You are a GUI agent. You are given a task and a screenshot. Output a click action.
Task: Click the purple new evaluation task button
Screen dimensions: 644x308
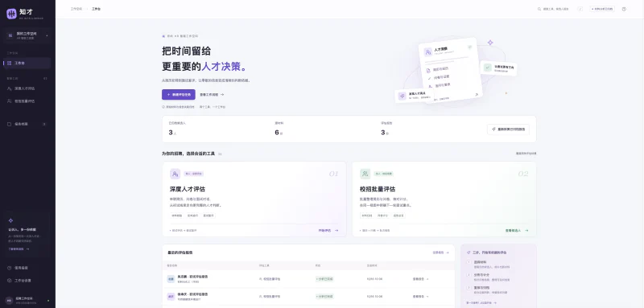point(178,94)
